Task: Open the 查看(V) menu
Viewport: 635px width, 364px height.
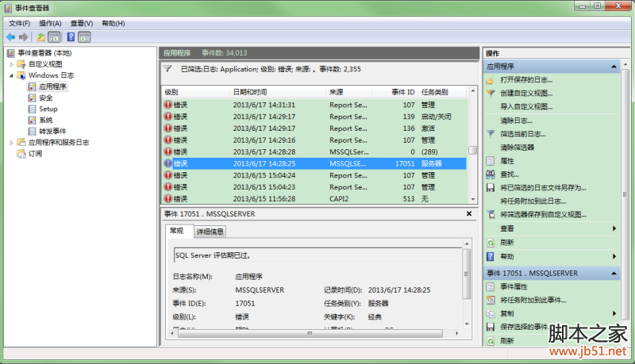Action: pos(82,24)
